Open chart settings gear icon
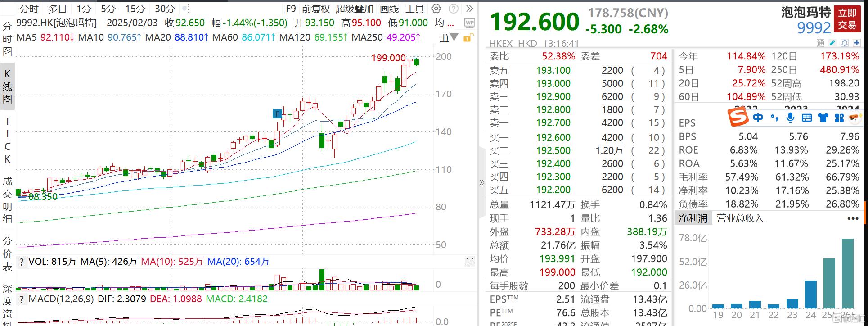 [436, 9]
